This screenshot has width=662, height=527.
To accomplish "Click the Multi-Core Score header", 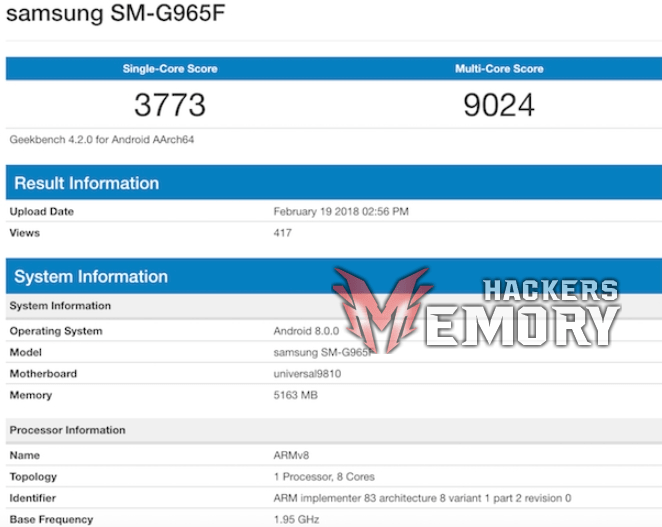I will click(x=499, y=69).
